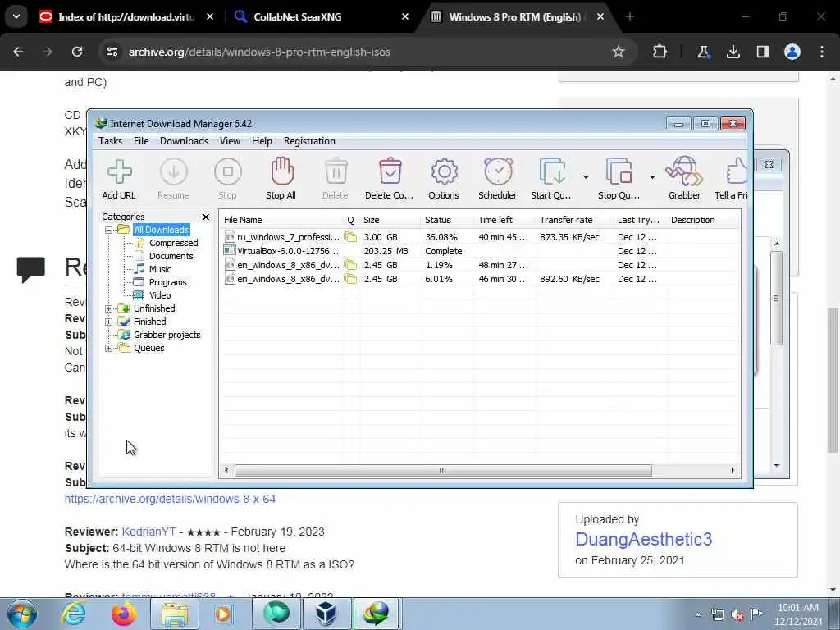This screenshot has width=840, height=630.
Task: Collapse the All Downloads tree node
Action: [x=109, y=230]
